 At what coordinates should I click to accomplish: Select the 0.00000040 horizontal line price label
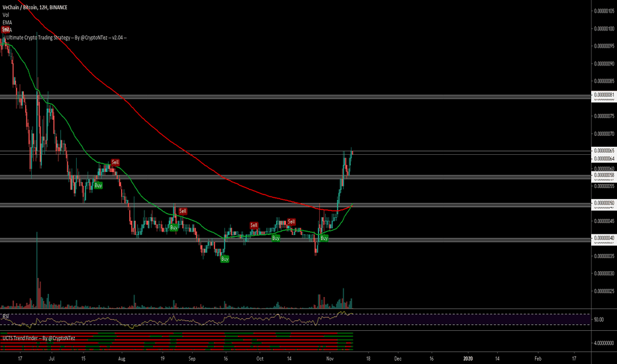604,238
